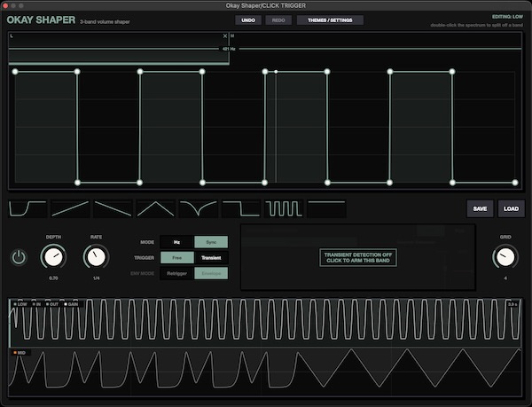Click the scope time length label

[x=512, y=304]
